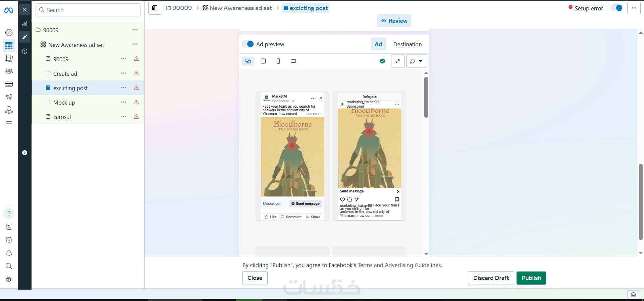Open Notifications bell icon
The image size is (644, 301).
point(9,253)
